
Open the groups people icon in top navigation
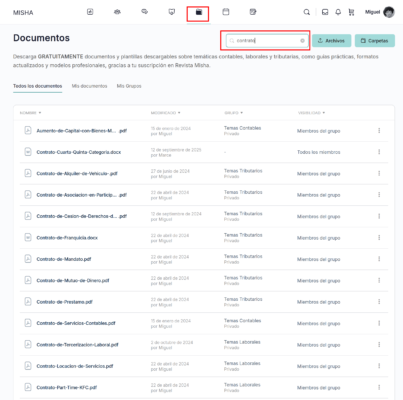(x=117, y=12)
